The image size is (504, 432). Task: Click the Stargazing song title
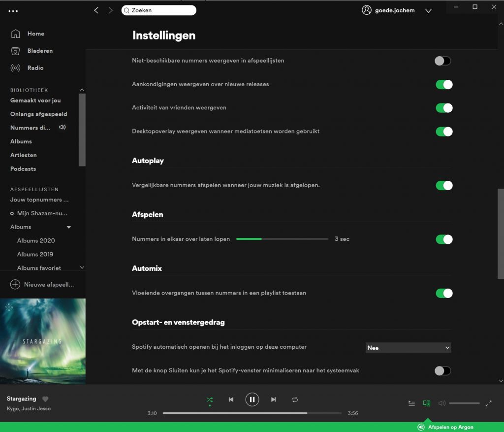coord(22,399)
